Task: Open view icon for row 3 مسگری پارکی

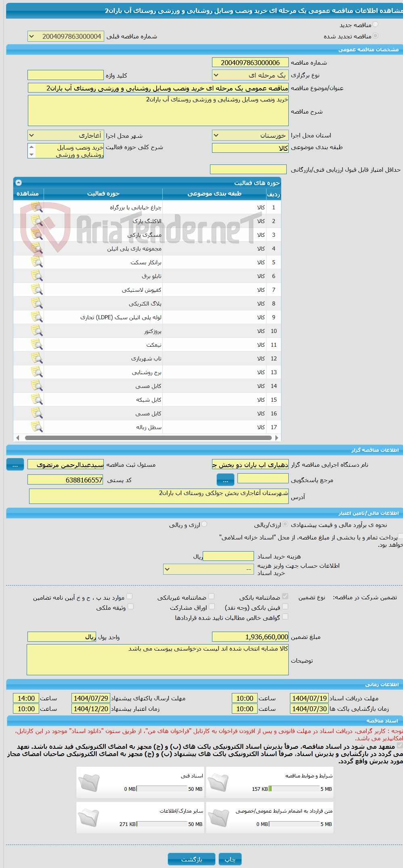Action: [37, 235]
